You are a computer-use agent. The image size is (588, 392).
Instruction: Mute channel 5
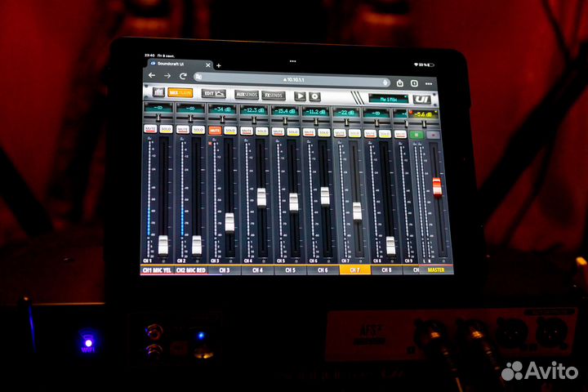[x=278, y=131]
